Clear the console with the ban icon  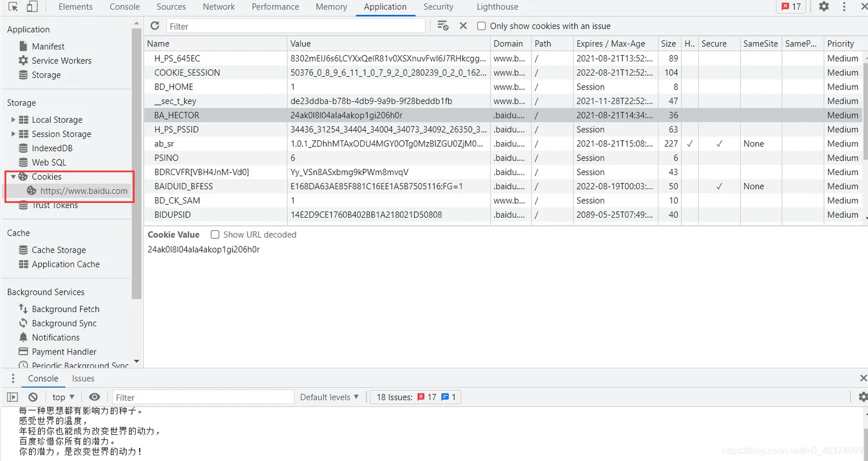click(x=33, y=397)
